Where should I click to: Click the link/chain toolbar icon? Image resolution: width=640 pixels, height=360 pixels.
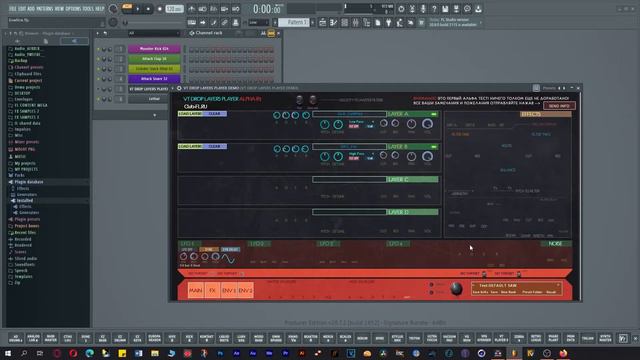pos(224,23)
